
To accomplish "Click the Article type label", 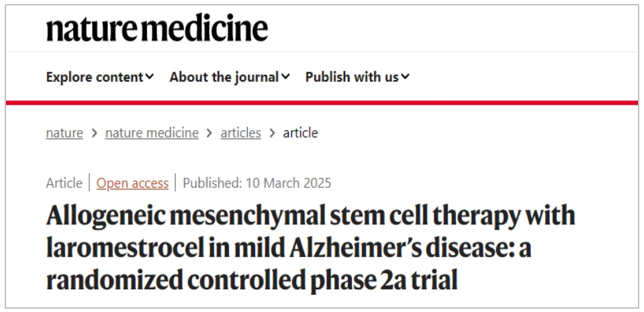I will (64, 183).
